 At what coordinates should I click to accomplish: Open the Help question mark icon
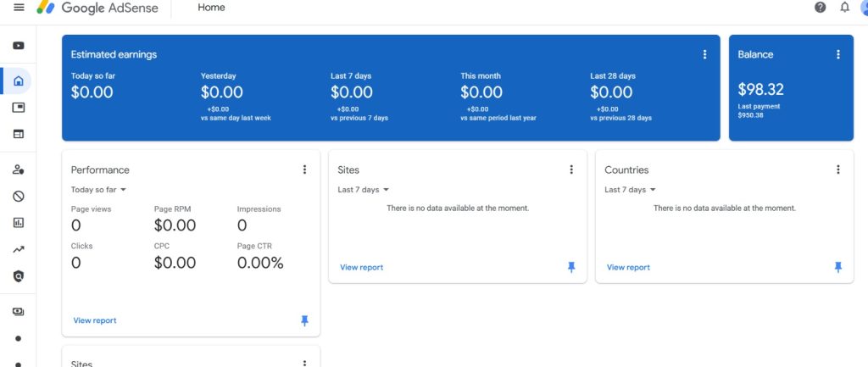pos(820,8)
